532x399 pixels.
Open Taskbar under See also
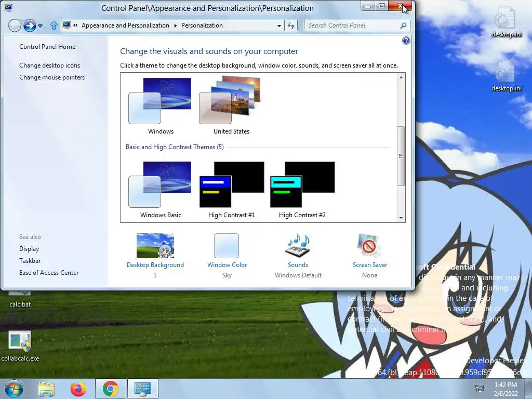pos(30,261)
